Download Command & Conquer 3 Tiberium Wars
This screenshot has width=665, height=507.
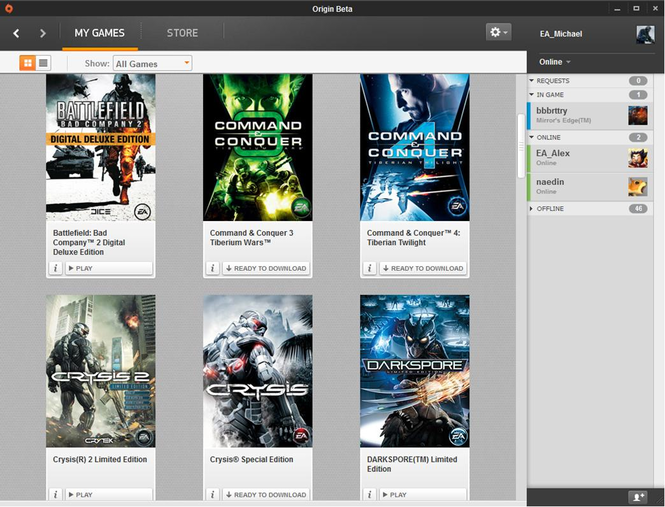[x=266, y=268]
